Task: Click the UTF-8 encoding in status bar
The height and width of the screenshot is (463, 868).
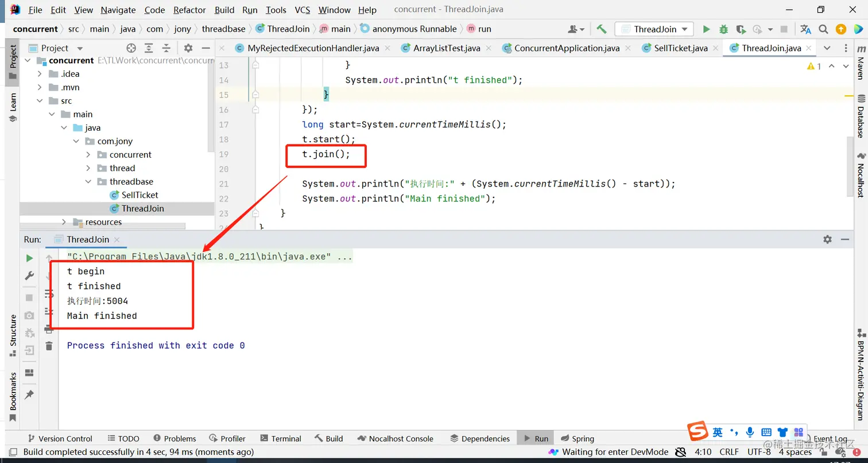Action: coord(759,452)
